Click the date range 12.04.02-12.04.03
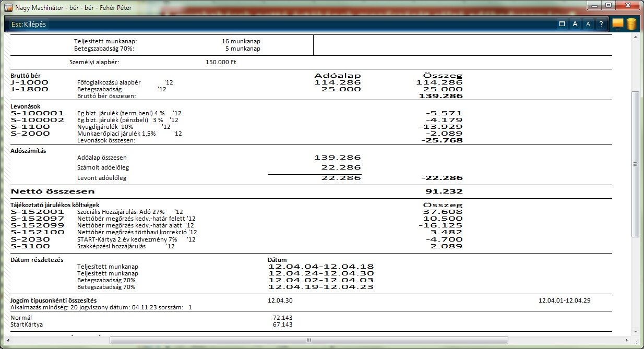 (321, 280)
